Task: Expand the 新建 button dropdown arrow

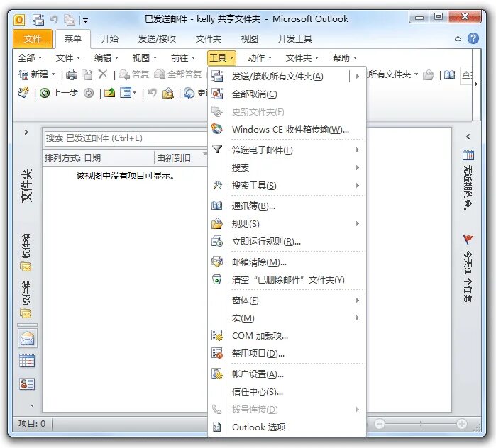Action: [53, 74]
